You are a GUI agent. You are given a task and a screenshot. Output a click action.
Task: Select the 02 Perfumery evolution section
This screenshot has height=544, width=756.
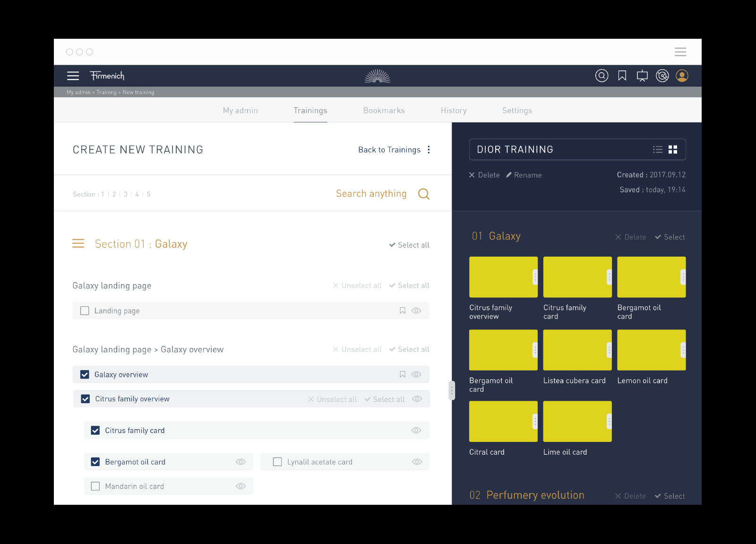670,496
